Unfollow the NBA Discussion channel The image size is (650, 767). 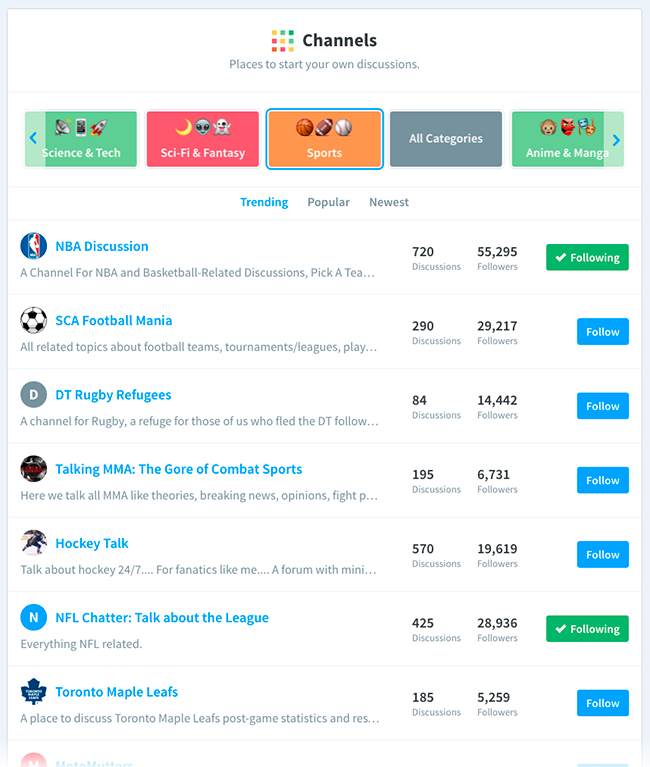587,257
